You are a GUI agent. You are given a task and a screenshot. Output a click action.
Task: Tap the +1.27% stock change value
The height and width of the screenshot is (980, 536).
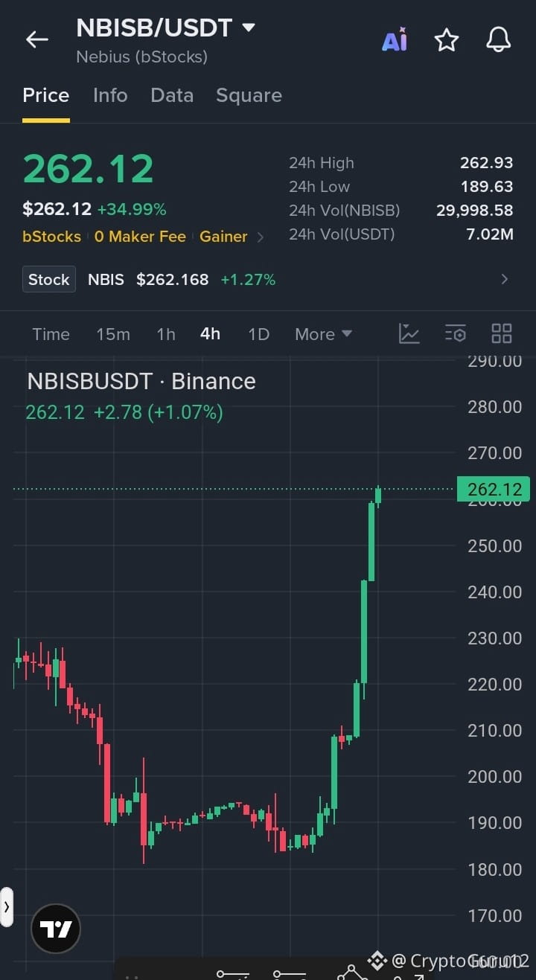[x=248, y=279]
